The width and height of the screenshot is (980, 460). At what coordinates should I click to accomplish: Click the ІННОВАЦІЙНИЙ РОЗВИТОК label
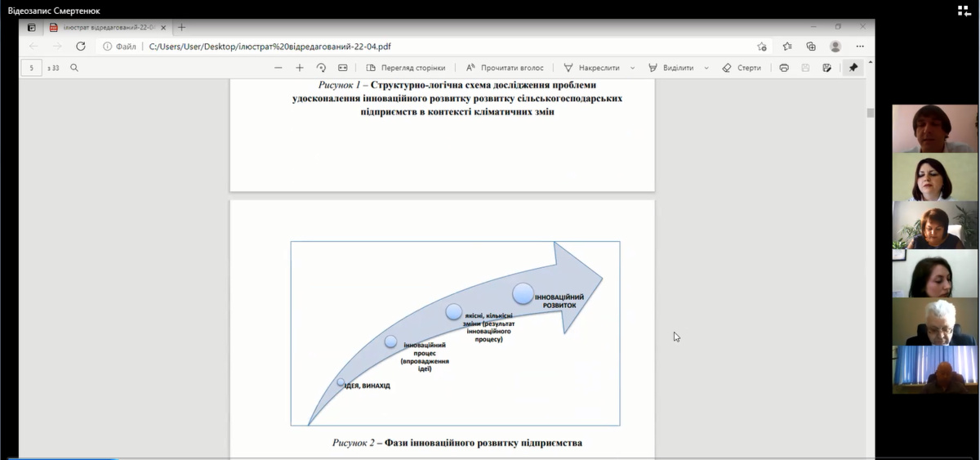click(x=560, y=301)
